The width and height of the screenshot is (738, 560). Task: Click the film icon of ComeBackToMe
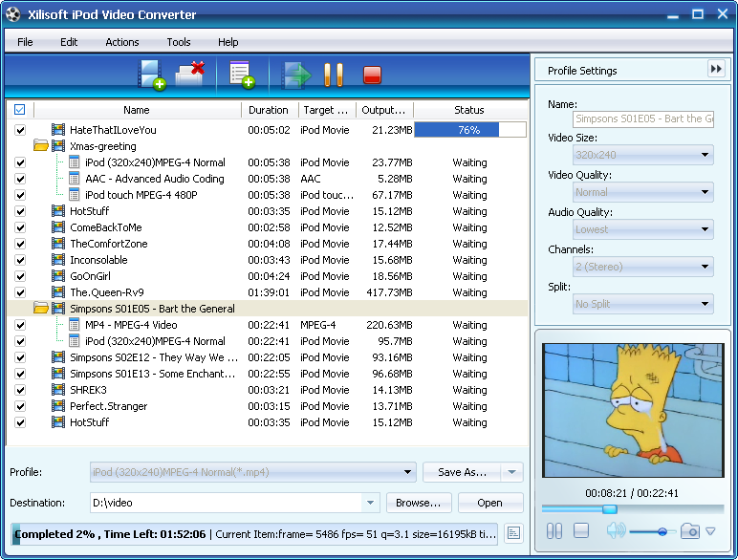[x=58, y=227]
